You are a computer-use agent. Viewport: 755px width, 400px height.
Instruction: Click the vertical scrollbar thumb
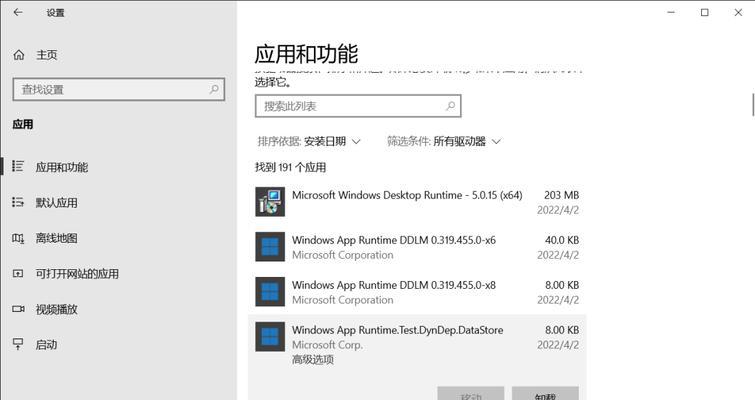(753, 104)
